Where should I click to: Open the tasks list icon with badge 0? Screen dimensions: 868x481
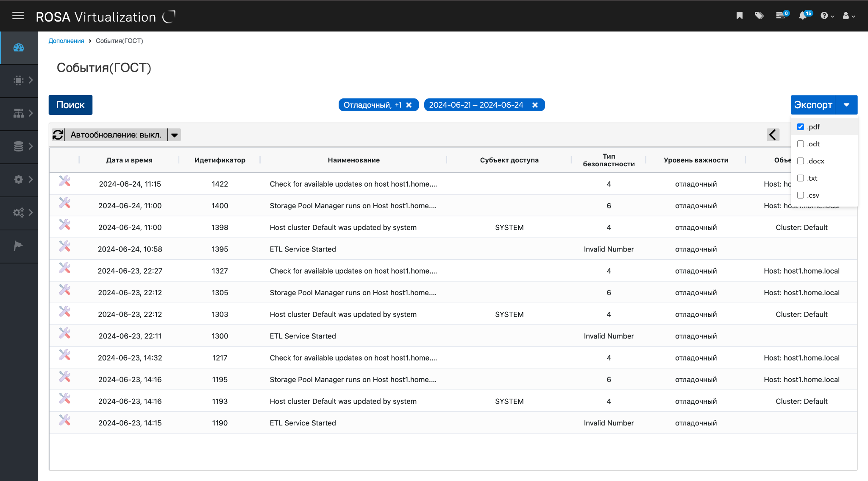(x=780, y=16)
